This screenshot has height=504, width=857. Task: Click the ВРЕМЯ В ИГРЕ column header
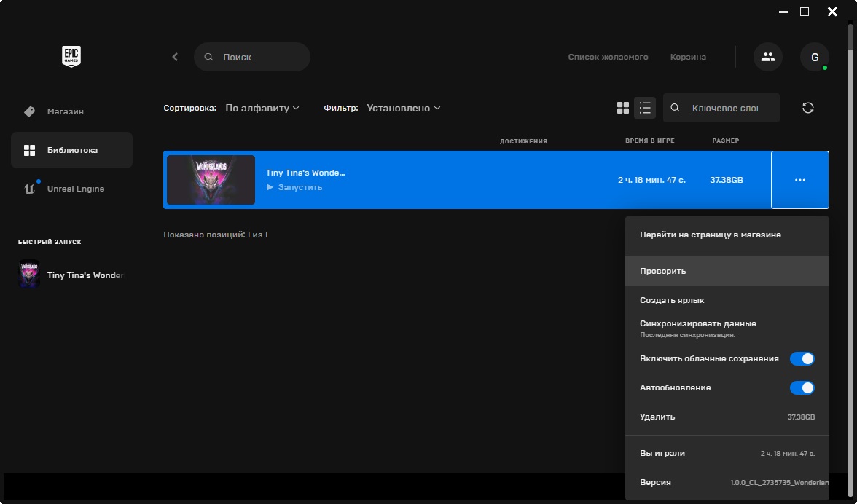tap(650, 141)
